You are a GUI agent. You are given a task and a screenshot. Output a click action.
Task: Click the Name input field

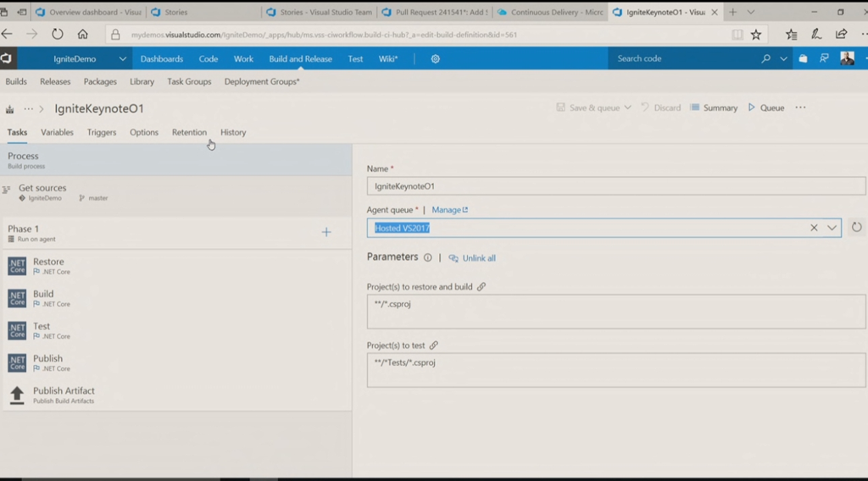[x=616, y=186]
